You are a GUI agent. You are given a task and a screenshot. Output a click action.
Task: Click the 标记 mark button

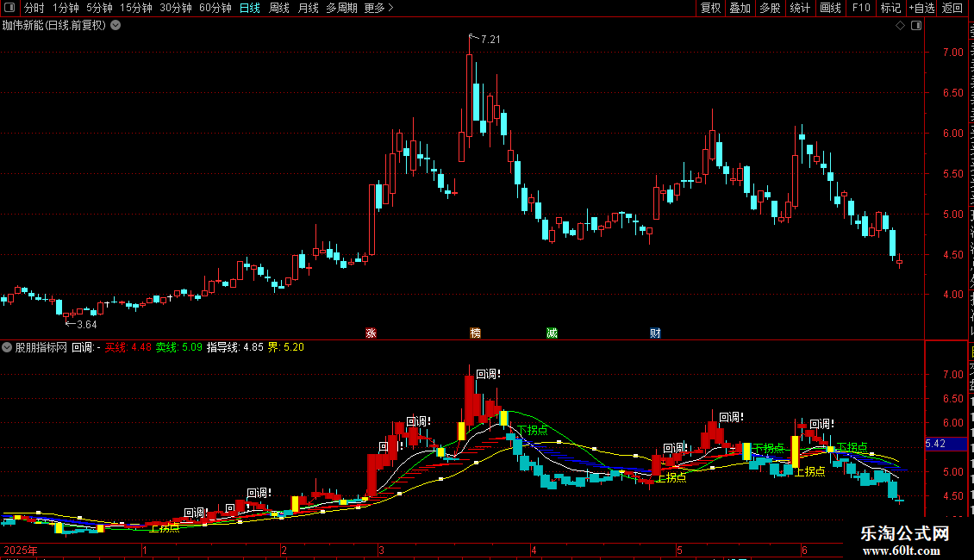coord(890,8)
